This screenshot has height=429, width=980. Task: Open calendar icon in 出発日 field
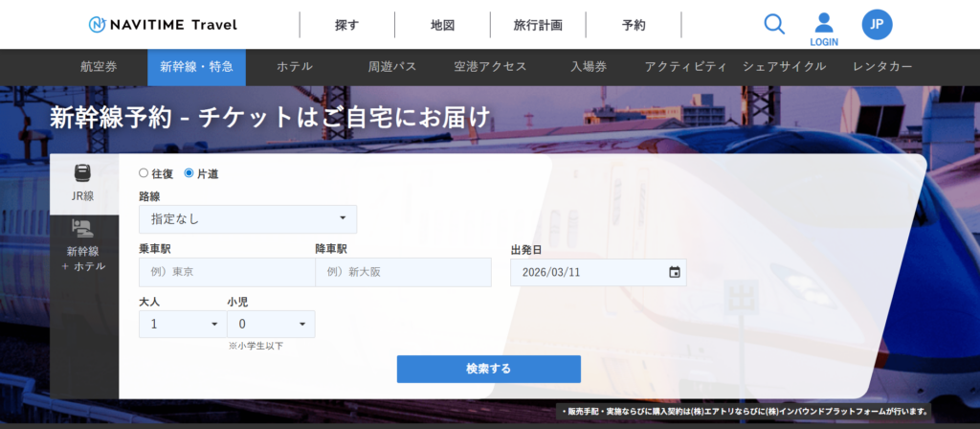coord(674,272)
